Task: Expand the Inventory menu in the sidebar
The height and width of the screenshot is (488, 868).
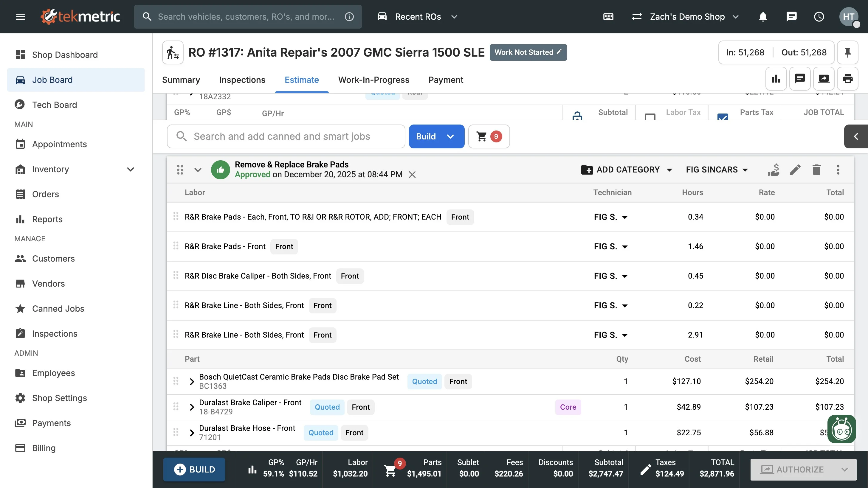Action: click(130, 169)
